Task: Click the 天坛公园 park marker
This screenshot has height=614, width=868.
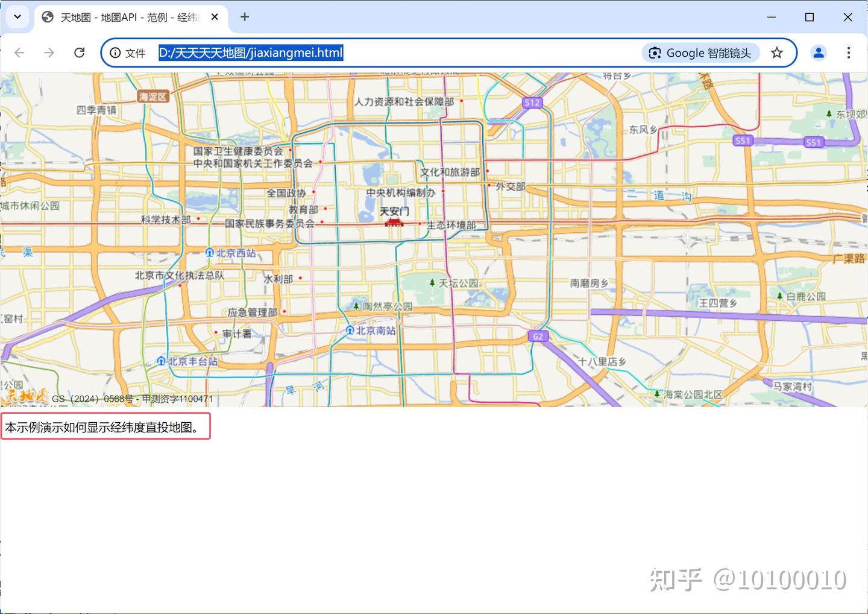Action: [x=432, y=283]
